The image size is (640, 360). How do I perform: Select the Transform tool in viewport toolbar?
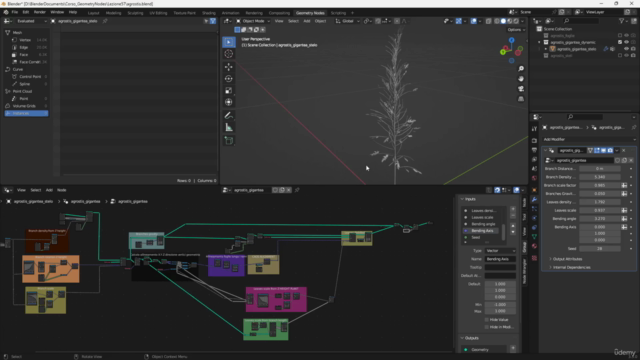click(229, 102)
